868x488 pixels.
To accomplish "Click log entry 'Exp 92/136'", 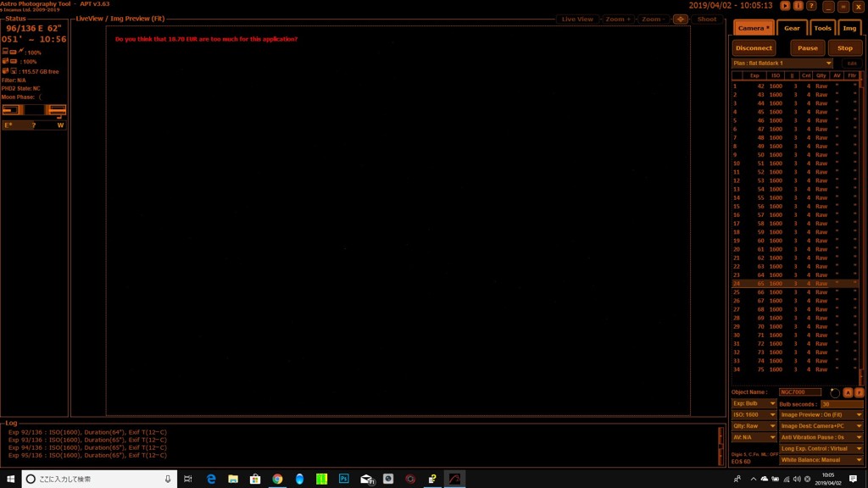I will [87, 433].
